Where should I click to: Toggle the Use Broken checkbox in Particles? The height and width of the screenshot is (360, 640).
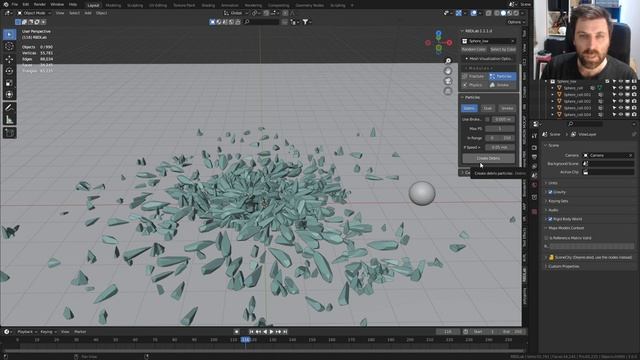(x=487, y=120)
